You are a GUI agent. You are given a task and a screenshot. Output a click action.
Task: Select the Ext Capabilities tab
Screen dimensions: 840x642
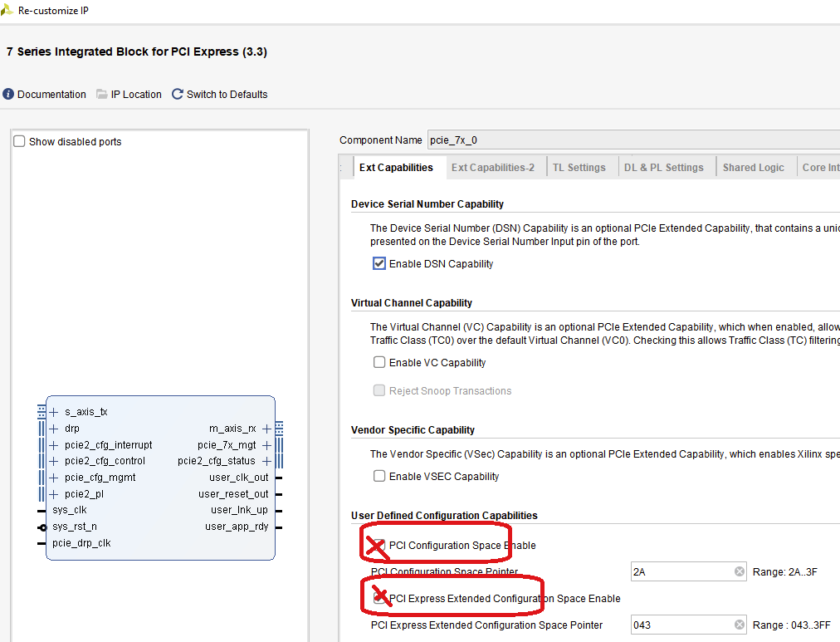396,168
